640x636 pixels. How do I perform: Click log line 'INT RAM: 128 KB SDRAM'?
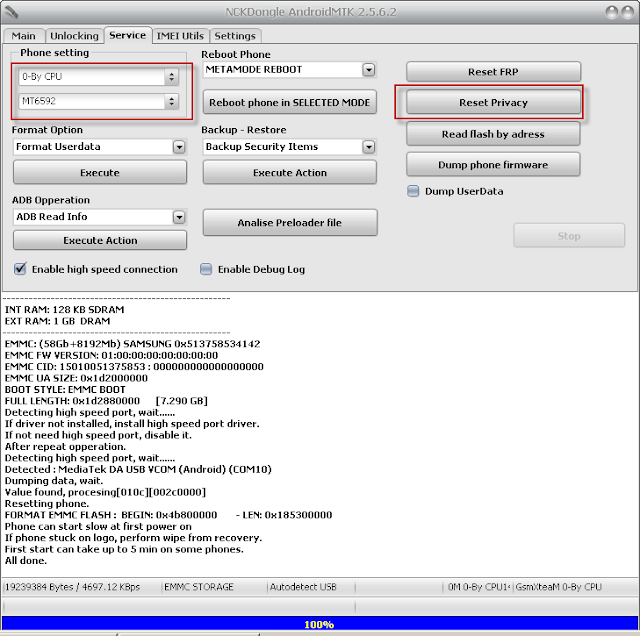(x=64, y=309)
